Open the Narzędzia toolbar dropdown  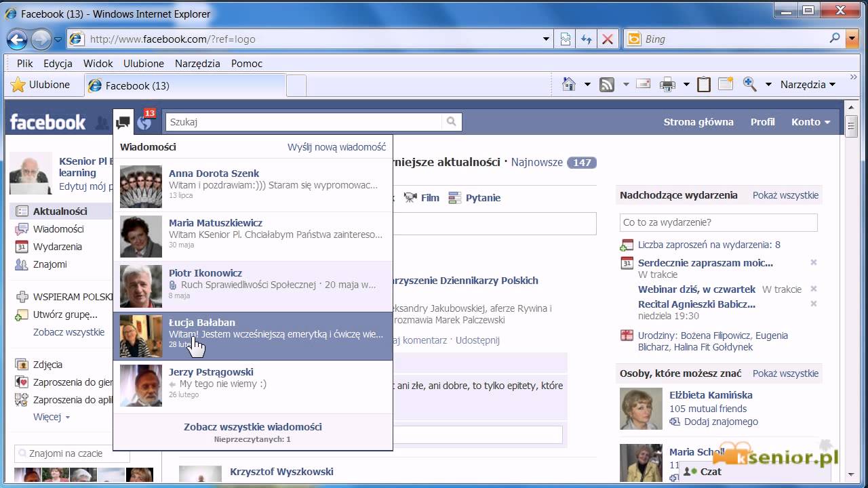808,85
